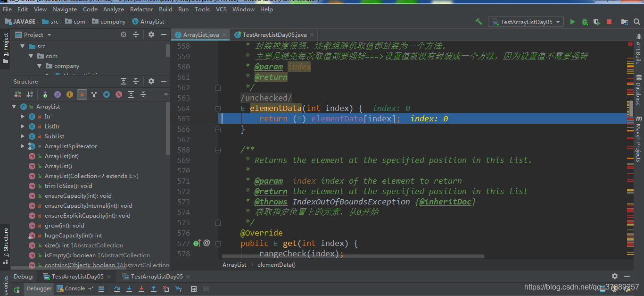The width and height of the screenshot is (644, 296).
Task: Rerun debug session with green rerun icon
Action: (17, 289)
